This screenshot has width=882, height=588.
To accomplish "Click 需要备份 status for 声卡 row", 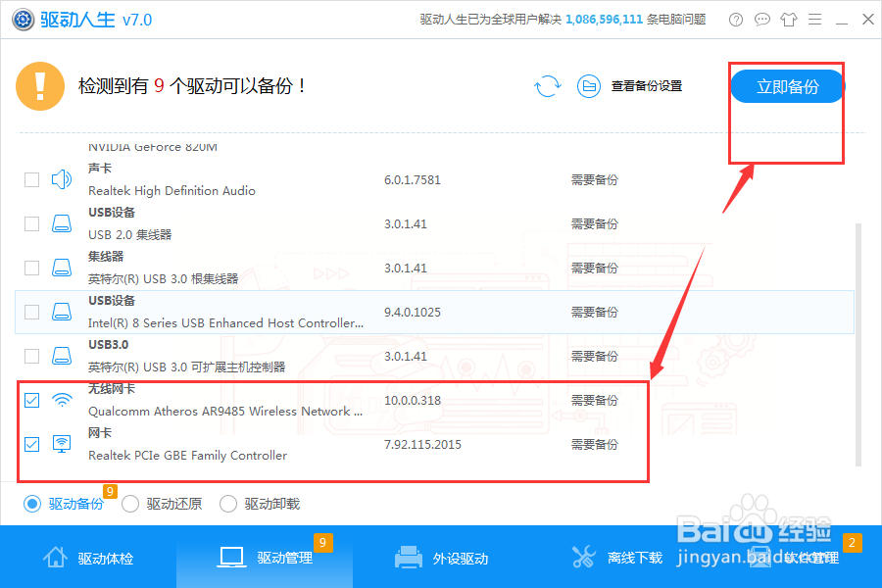I will point(595,180).
